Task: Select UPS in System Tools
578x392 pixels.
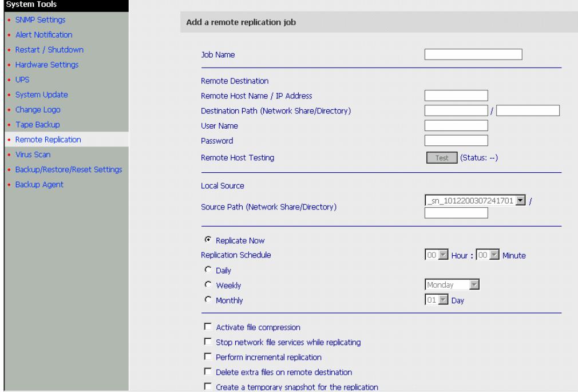Action: click(x=22, y=80)
